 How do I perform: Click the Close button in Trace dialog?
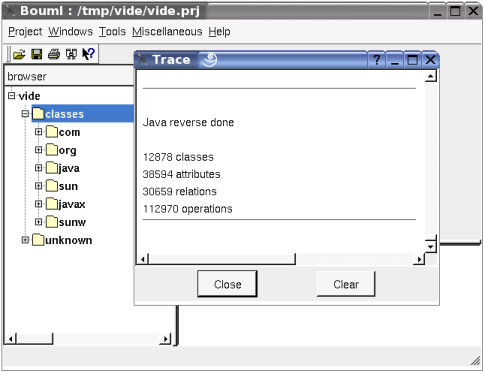[227, 284]
